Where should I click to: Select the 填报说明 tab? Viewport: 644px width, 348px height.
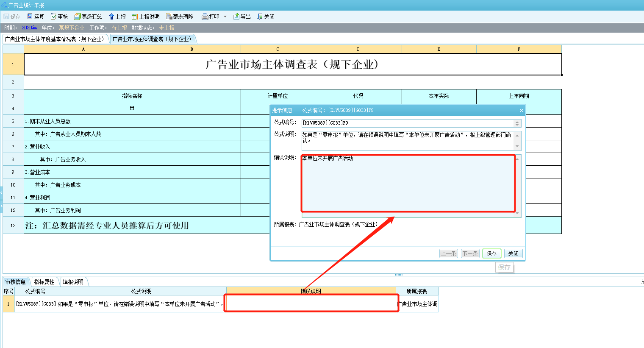tap(73, 282)
